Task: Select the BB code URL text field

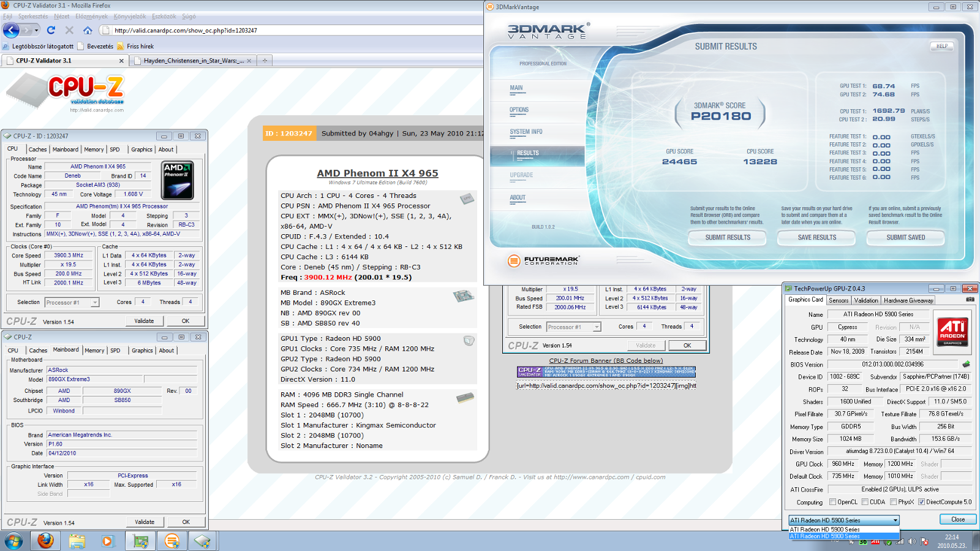Action: [x=606, y=386]
